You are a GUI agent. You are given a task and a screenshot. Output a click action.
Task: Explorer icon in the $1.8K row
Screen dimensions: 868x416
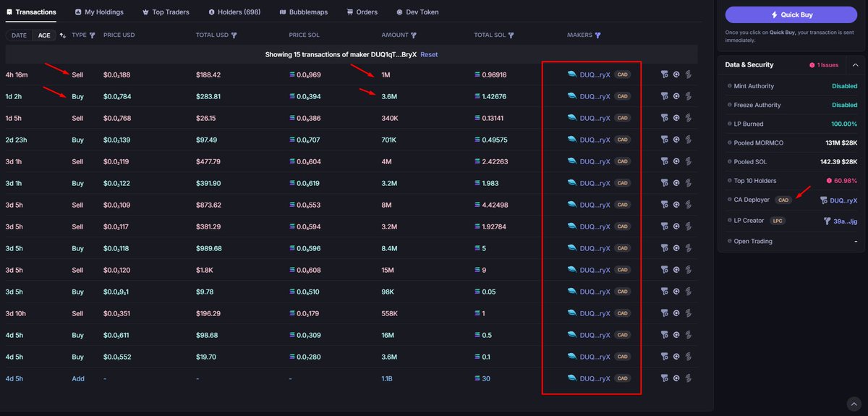point(689,270)
